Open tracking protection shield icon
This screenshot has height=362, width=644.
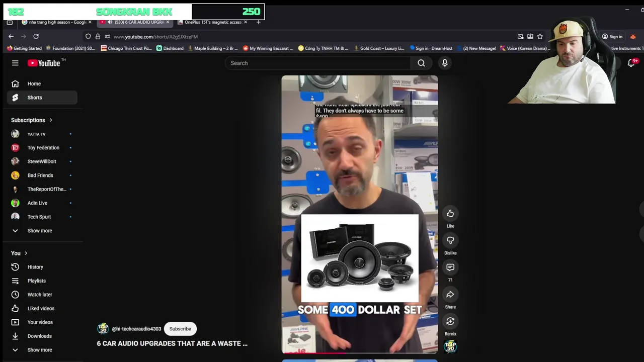[88, 36]
